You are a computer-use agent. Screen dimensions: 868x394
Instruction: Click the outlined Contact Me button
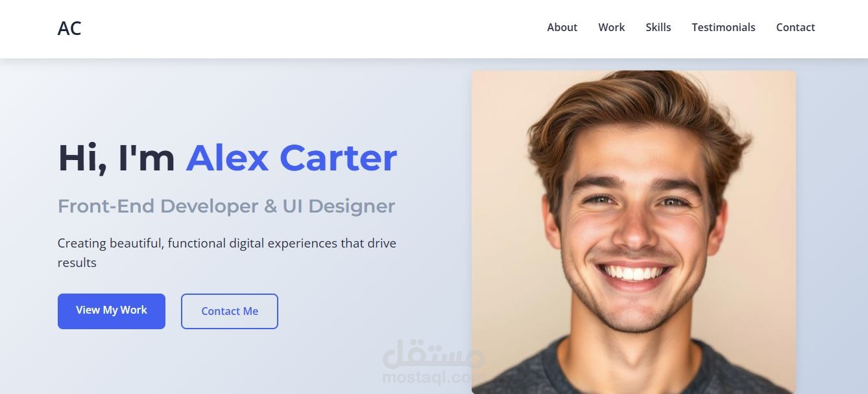pos(230,311)
